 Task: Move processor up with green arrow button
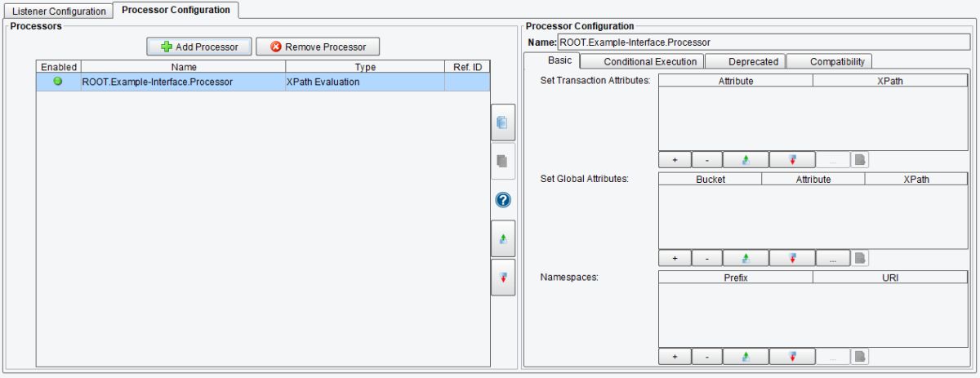pyautogui.click(x=503, y=238)
